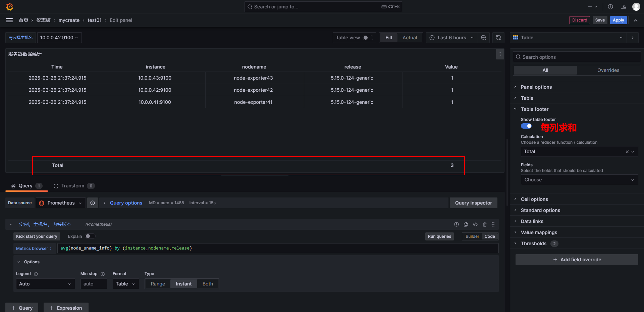Viewport: 644px width, 312px height.
Task: Duplicate the query with copy icon
Action: (466, 224)
